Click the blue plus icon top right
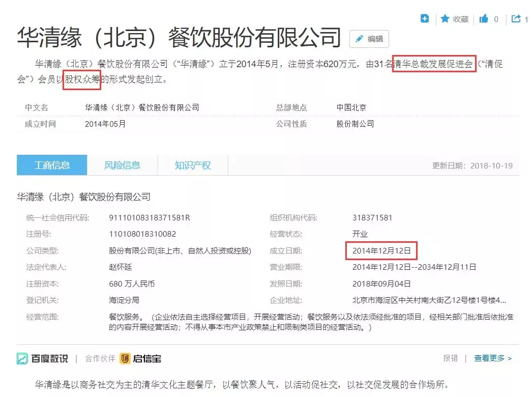Screen dimensions: 532x396 425,18
